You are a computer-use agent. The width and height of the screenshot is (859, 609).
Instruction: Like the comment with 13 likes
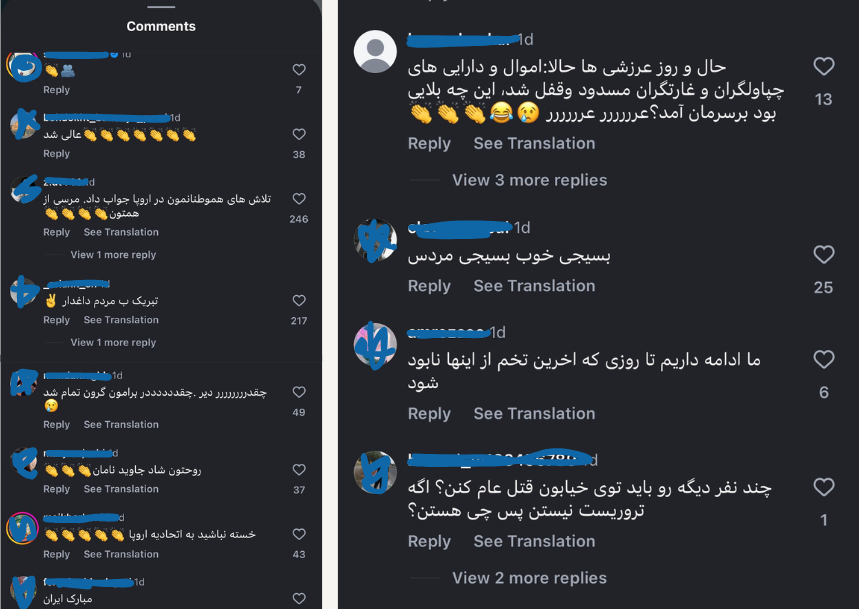(823, 67)
